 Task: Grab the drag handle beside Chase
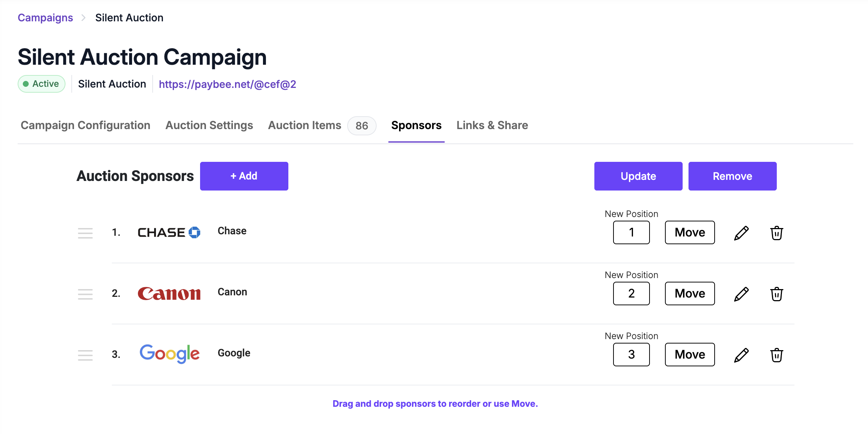pos(85,233)
